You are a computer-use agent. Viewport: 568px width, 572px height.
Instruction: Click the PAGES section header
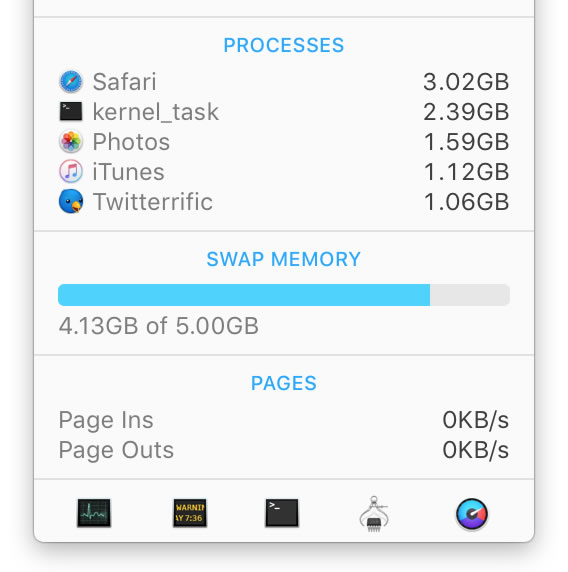point(284,383)
